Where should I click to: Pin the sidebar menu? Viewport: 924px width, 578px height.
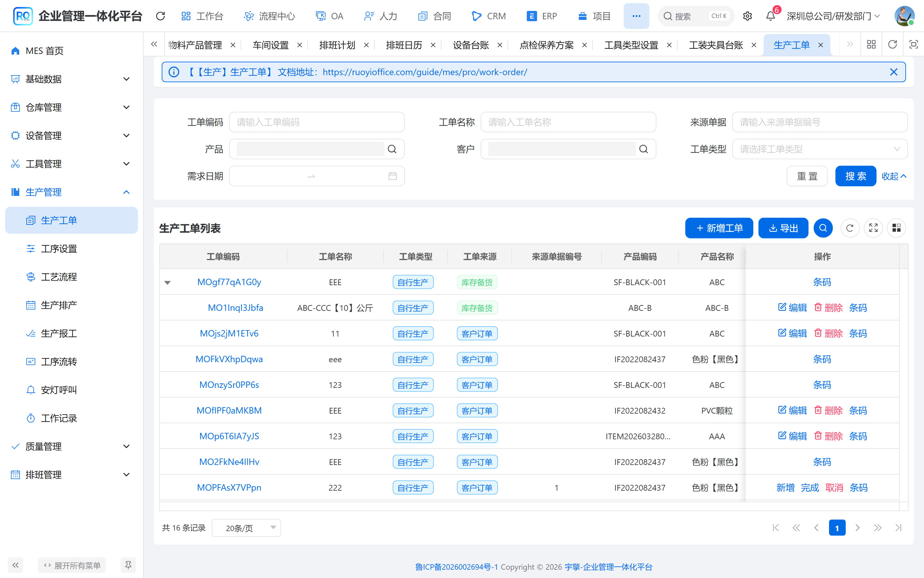(128, 565)
